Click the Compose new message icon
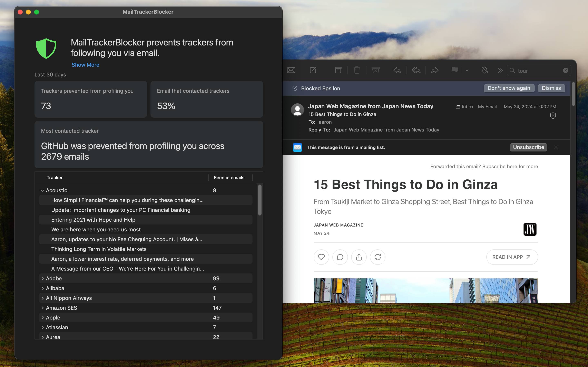Screen dimensions: 588x367 click(x=313, y=70)
